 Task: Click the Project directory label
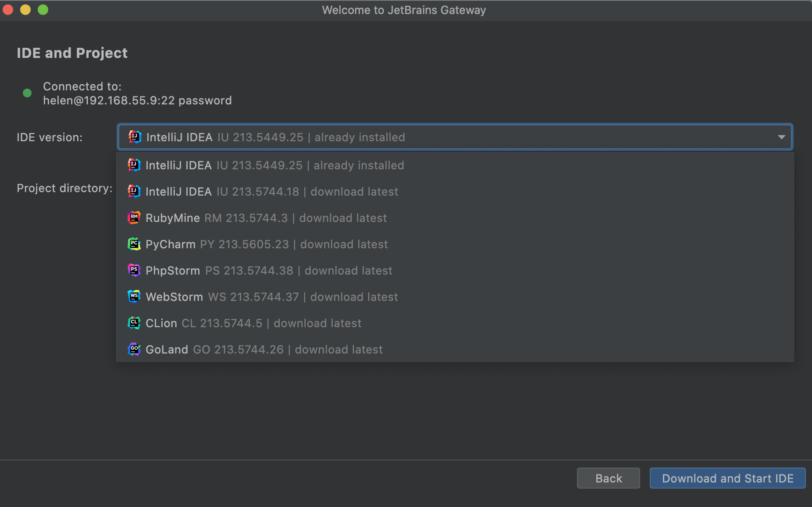(x=64, y=188)
